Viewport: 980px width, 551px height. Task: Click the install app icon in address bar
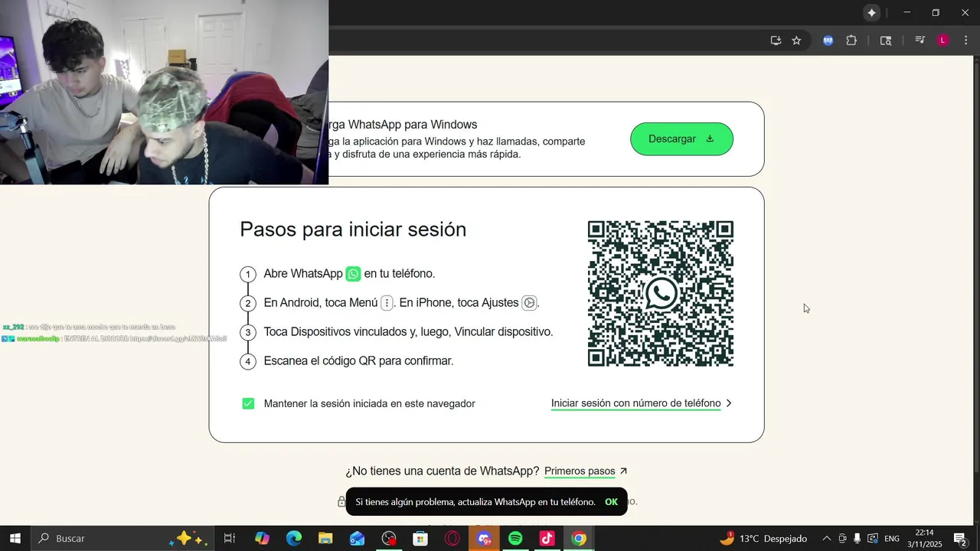(x=776, y=41)
